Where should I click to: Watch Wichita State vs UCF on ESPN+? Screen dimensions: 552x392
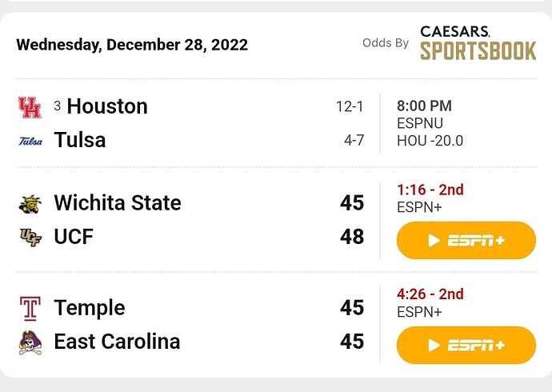click(x=466, y=241)
